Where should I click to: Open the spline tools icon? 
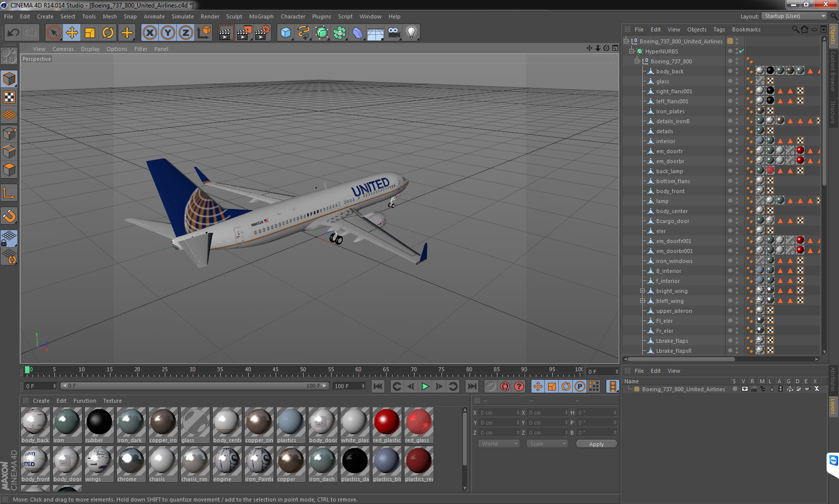point(304,33)
